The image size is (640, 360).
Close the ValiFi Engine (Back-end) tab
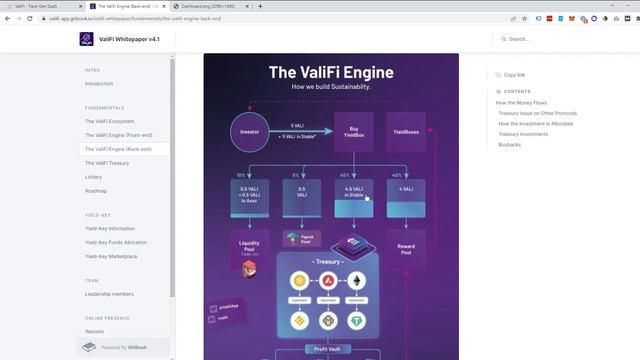[x=164, y=6]
